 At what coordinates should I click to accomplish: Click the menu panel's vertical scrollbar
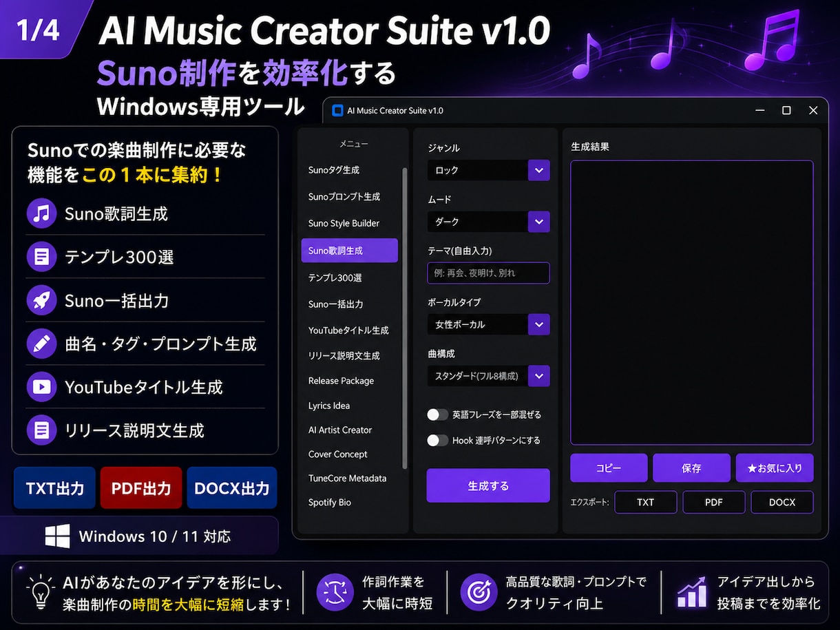click(405, 318)
